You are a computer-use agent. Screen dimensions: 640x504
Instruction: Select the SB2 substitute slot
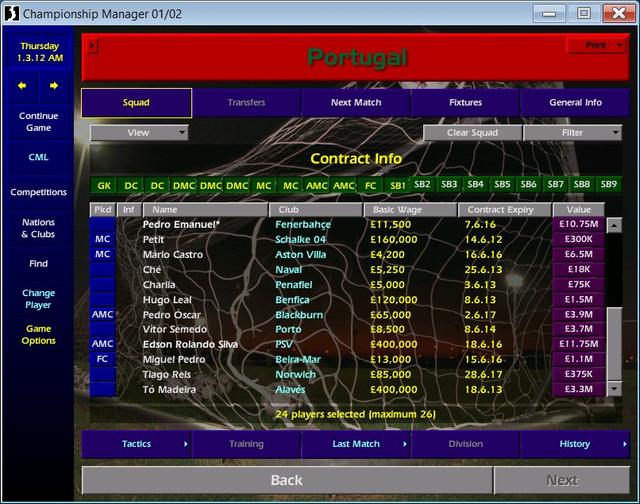(422, 184)
